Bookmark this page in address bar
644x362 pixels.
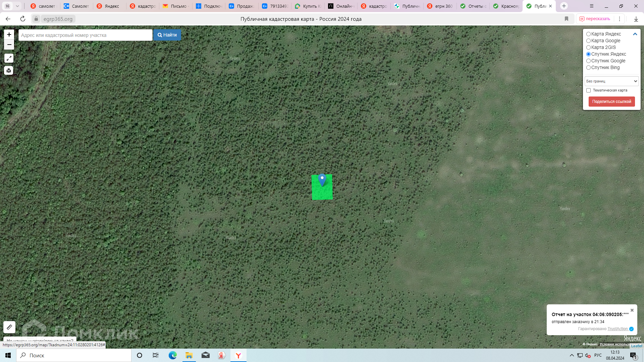pos(567,19)
